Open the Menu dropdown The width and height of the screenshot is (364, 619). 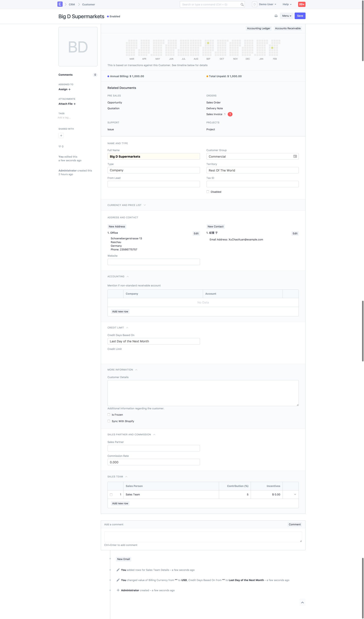pyautogui.click(x=286, y=16)
